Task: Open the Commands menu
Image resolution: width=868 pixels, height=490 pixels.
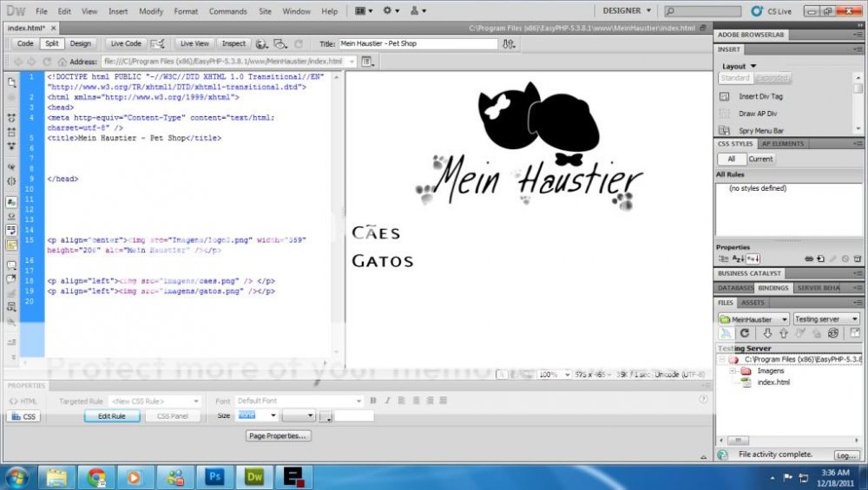Action: [227, 11]
